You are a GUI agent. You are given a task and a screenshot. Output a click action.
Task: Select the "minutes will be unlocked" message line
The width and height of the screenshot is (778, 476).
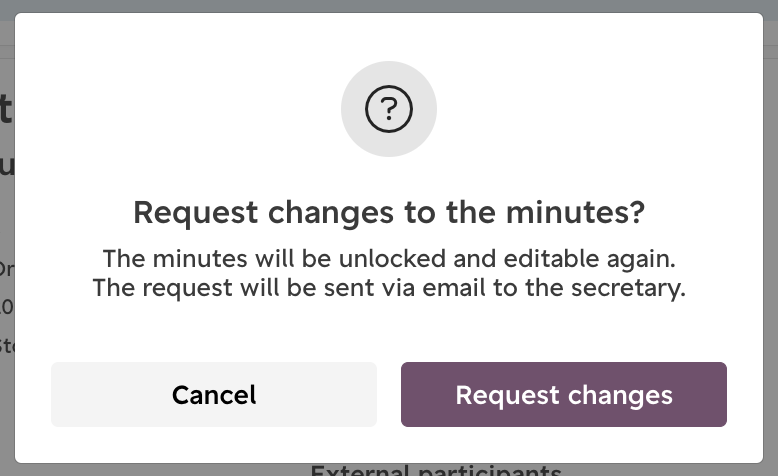[389, 259]
